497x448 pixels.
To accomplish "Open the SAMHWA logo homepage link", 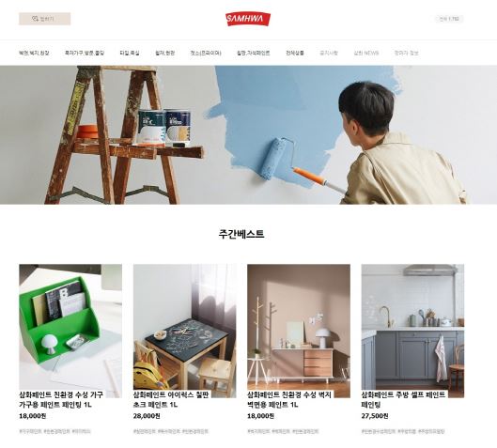I will [248, 19].
